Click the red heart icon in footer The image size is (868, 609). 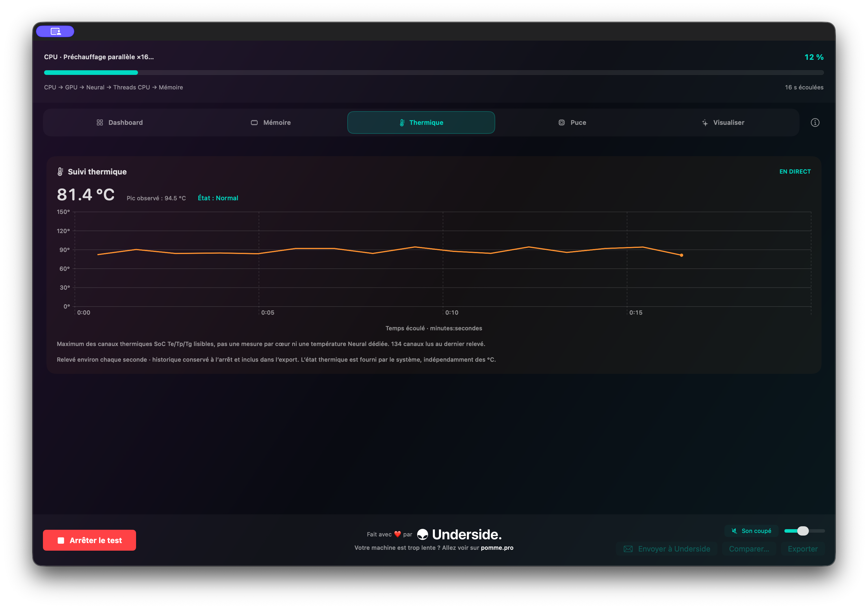point(397,534)
